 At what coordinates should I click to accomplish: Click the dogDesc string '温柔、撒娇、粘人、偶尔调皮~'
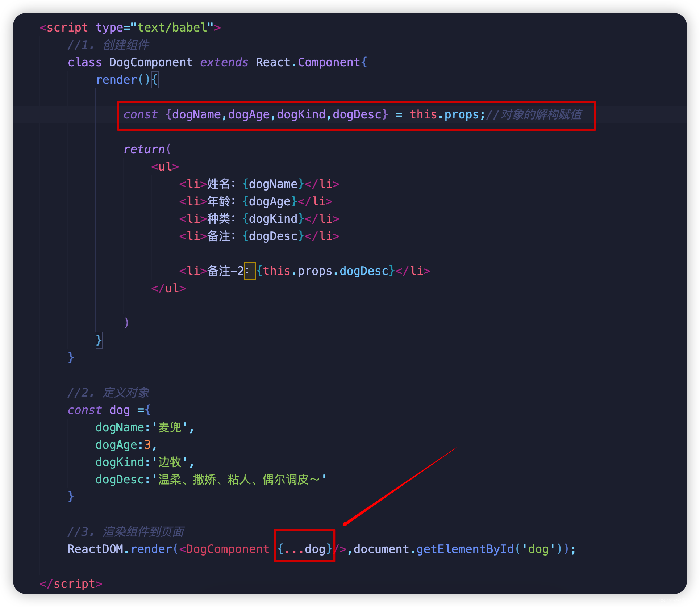pos(239,480)
